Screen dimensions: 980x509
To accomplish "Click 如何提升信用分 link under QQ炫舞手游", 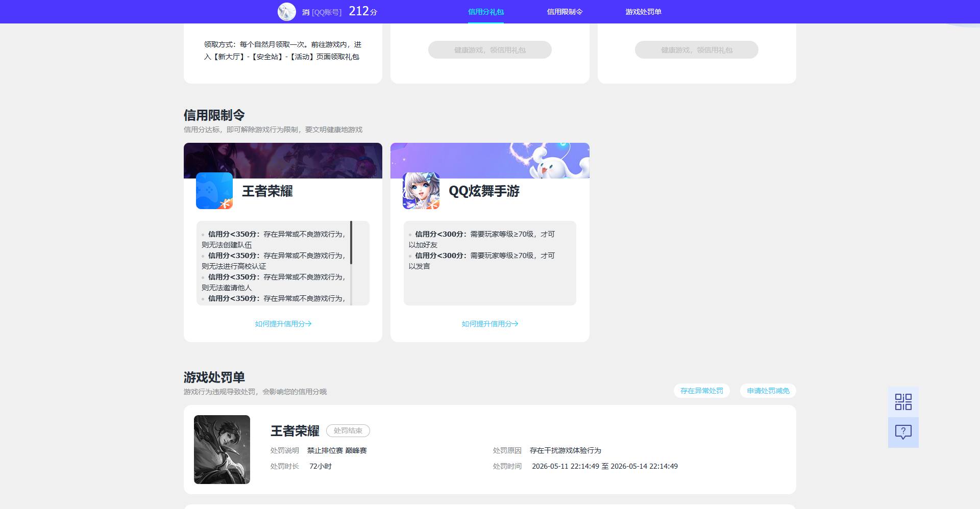I will (490, 324).
